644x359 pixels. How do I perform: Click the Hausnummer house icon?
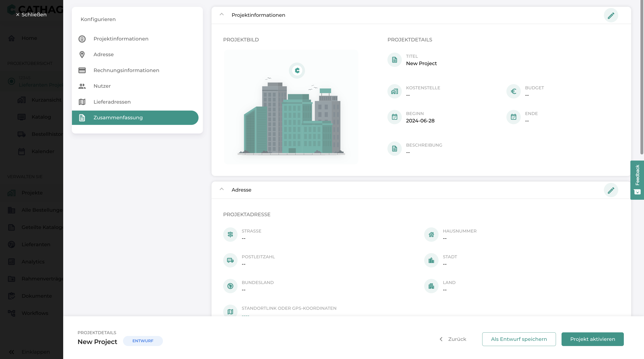click(431, 235)
